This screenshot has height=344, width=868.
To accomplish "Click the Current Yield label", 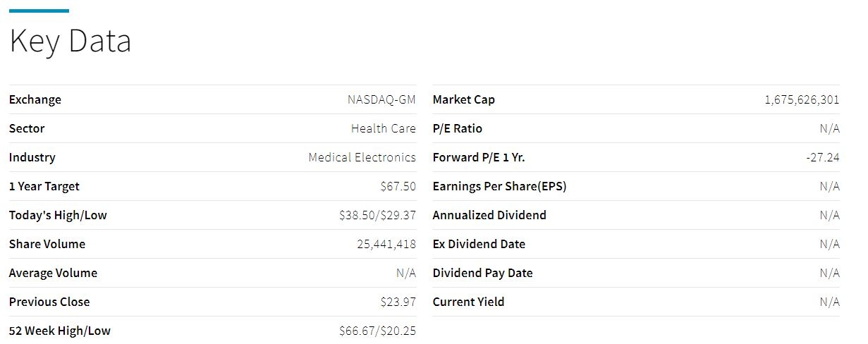I will [x=469, y=302].
